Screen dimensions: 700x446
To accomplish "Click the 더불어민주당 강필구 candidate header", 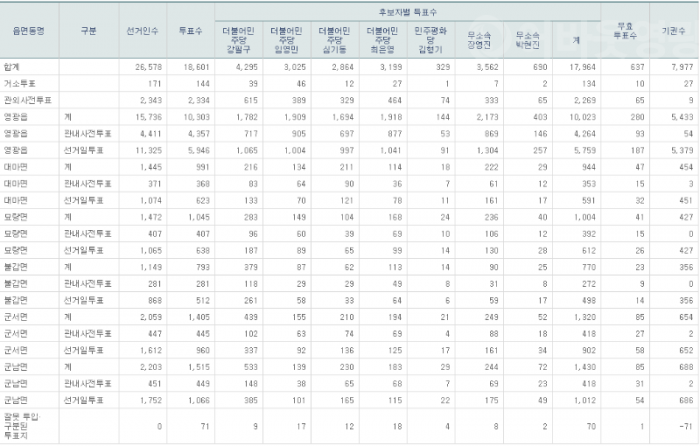I will coord(240,38).
